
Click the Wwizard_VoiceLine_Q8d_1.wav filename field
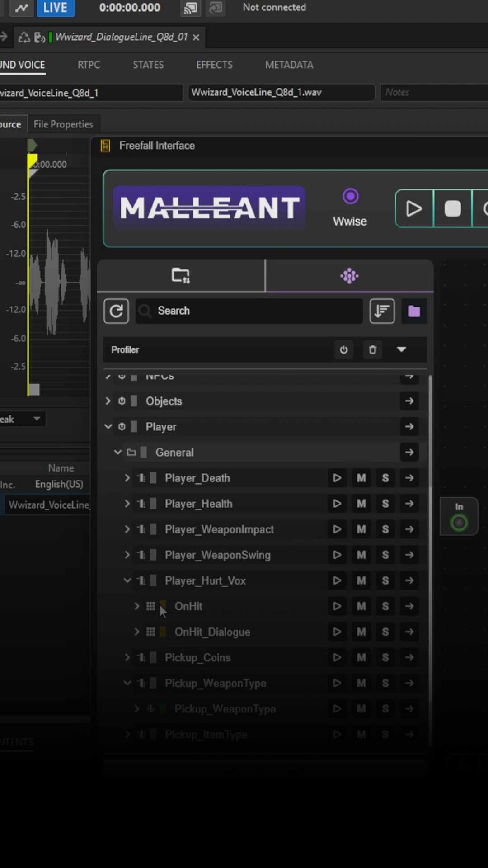click(x=281, y=92)
